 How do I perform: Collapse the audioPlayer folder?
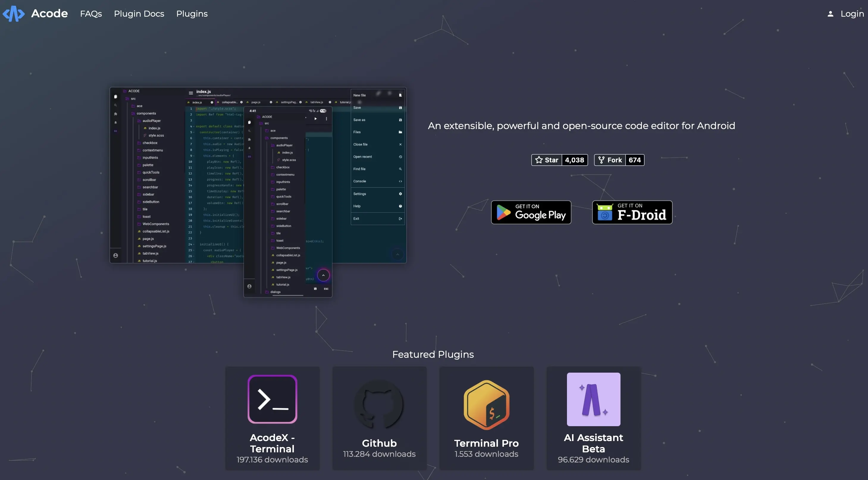152,121
